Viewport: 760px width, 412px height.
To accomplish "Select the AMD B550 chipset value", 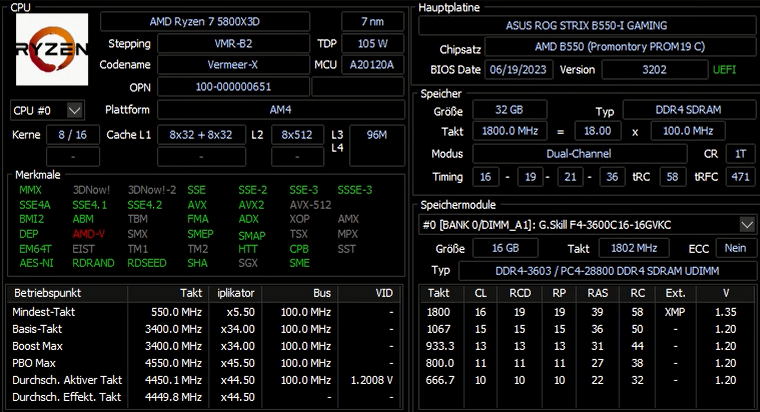I will (x=620, y=47).
